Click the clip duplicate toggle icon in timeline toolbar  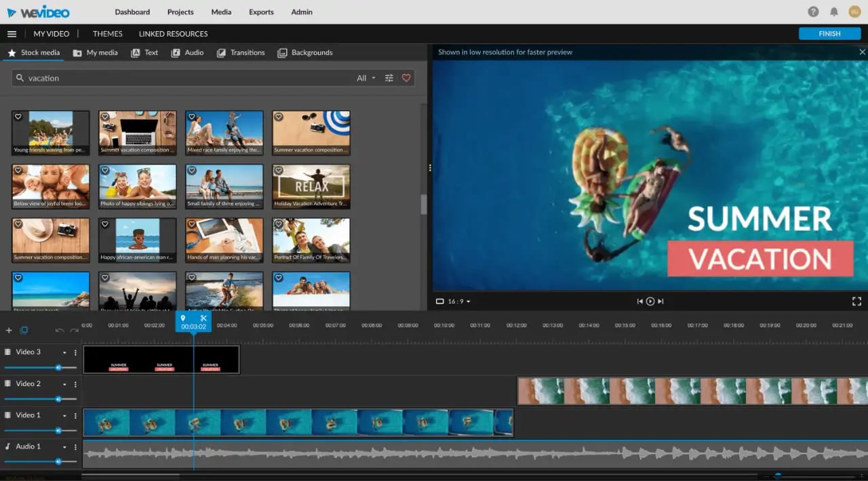pyautogui.click(x=24, y=330)
